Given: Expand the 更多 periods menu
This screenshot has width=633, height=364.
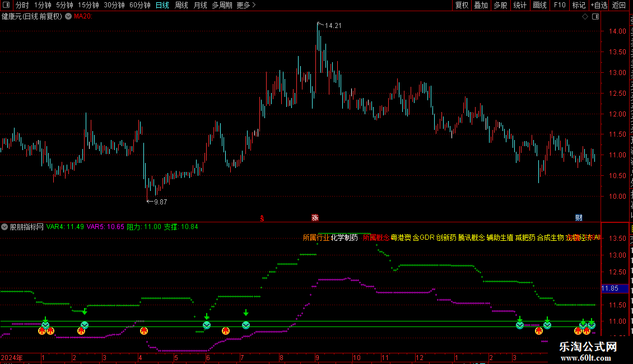Looking at the screenshot, I should click(x=246, y=5).
